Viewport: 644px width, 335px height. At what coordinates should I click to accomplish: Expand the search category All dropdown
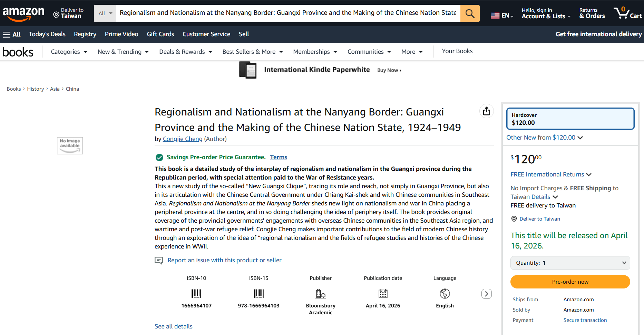105,13
